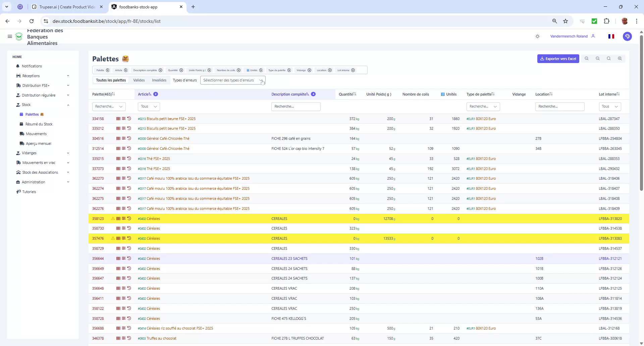Sort the table by Quantité column arrows
Screen dimensions: 644x346
pyautogui.click(x=356, y=94)
